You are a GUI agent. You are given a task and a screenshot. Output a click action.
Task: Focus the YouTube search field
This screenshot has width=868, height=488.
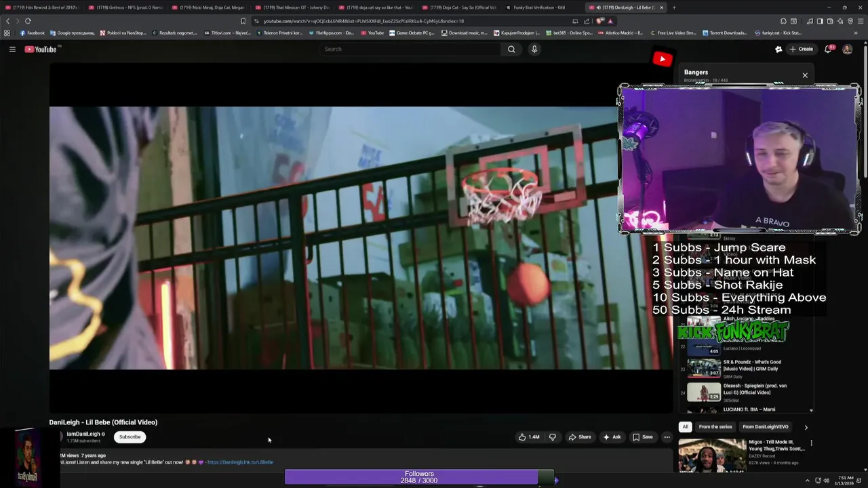(410, 49)
